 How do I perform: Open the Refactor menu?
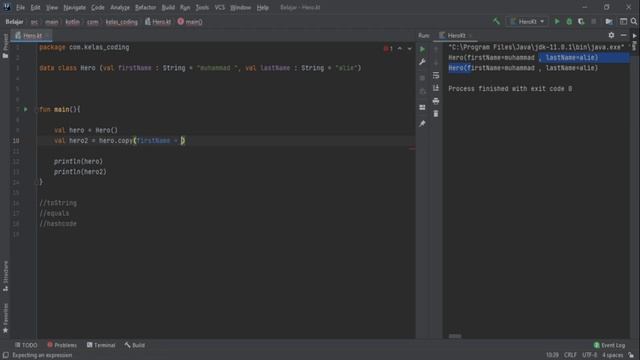(x=145, y=7)
